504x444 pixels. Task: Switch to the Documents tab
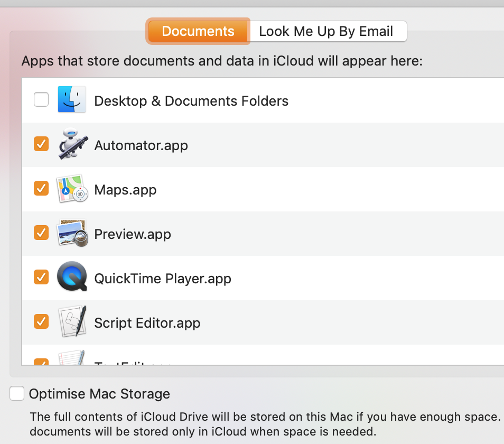coord(198,31)
